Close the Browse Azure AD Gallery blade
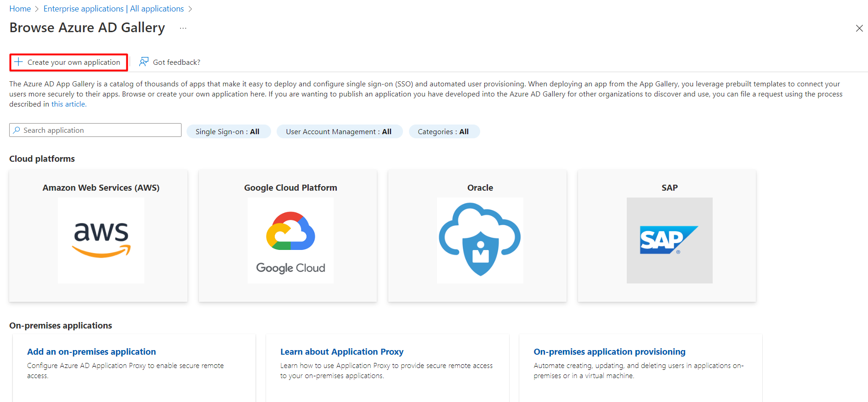Image resolution: width=868 pixels, height=402 pixels. (859, 28)
